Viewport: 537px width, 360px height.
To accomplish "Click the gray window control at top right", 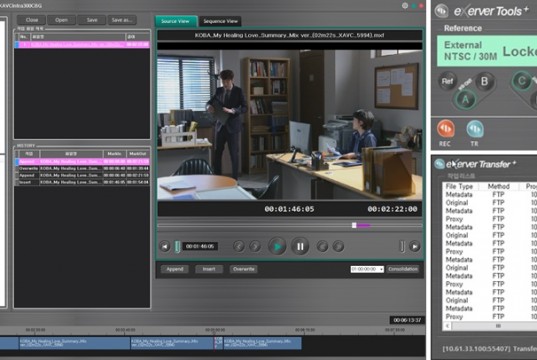I will [405, 6].
